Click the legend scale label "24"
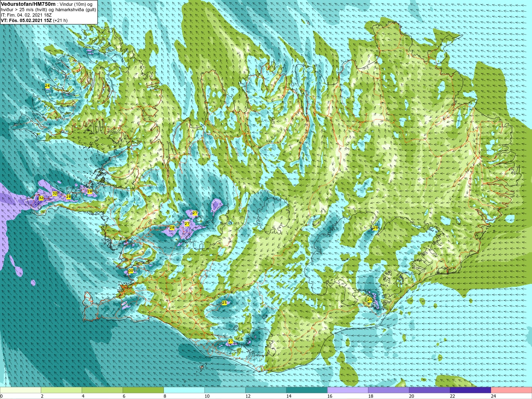Image resolution: width=532 pixels, height=399 pixels. tap(494, 396)
